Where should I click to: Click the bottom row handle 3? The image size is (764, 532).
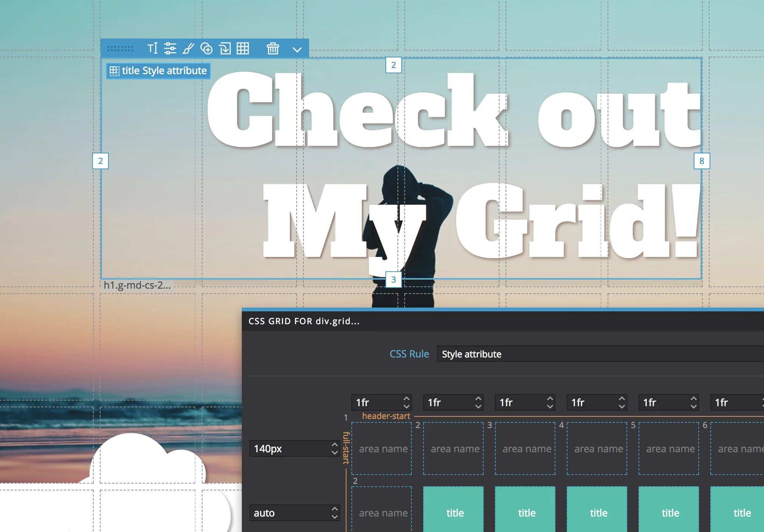coord(393,280)
